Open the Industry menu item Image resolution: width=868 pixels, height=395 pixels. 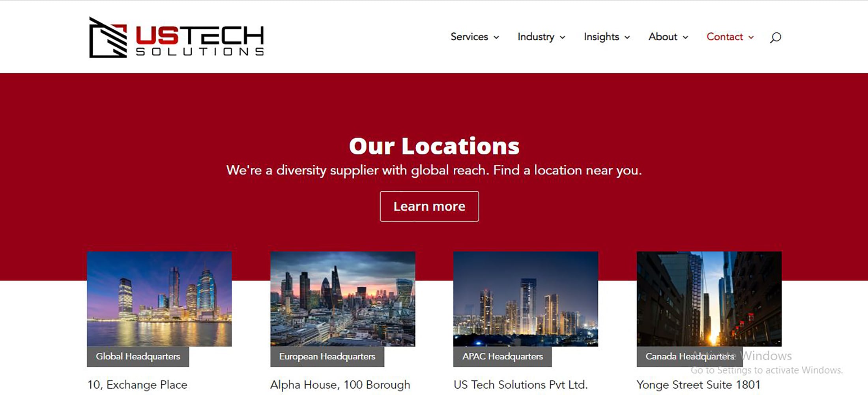536,37
